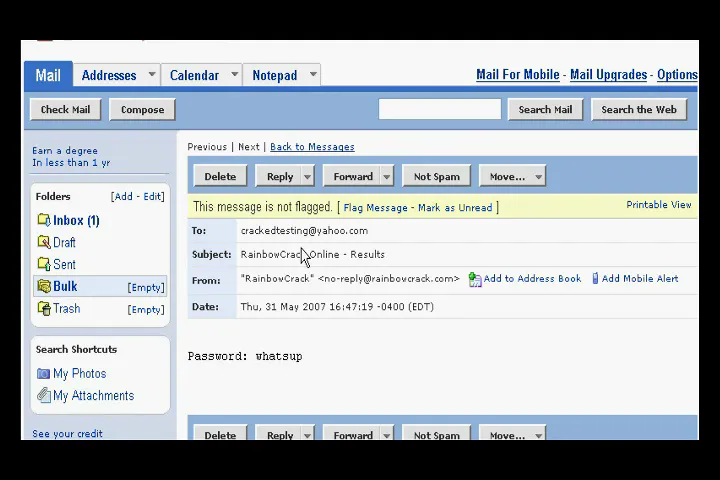The image size is (720, 480).
Task: Switch to the Mail tab
Action: click(48, 74)
